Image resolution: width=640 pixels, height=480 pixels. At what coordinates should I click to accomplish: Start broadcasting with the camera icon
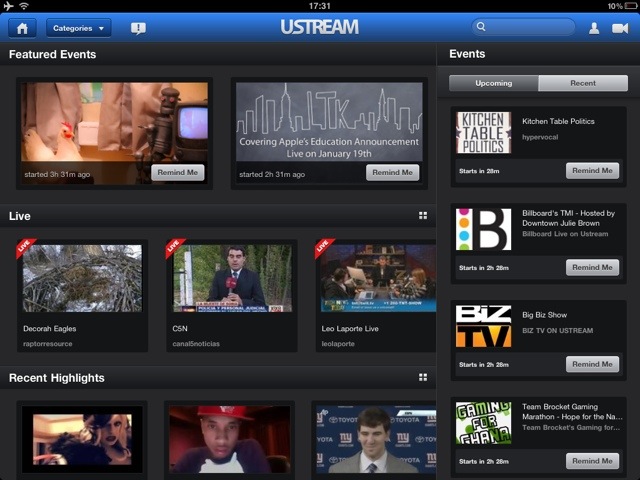coord(620,28)
